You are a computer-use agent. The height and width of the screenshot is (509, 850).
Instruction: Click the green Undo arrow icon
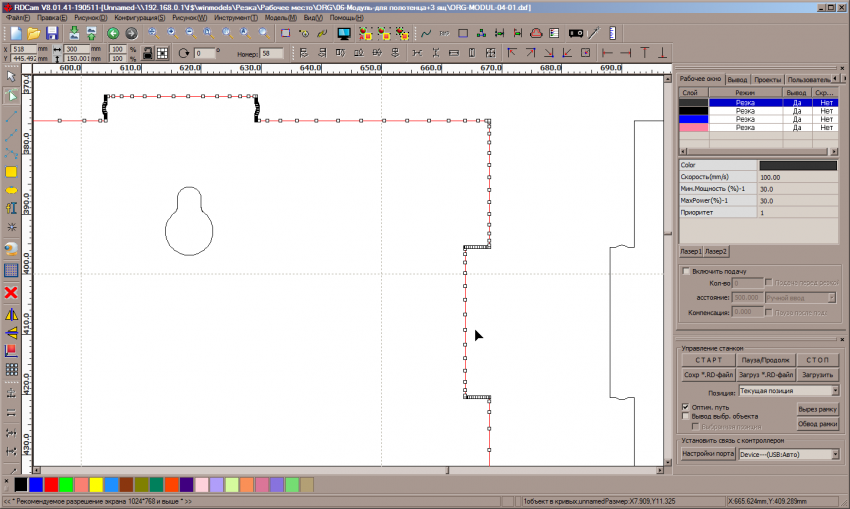113,33
